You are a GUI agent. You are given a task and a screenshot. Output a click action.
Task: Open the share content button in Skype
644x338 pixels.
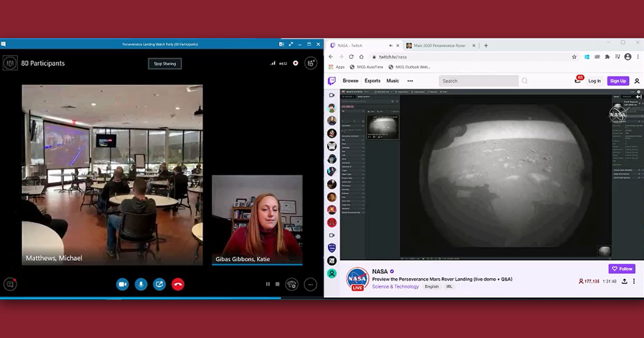click(159, 284)
